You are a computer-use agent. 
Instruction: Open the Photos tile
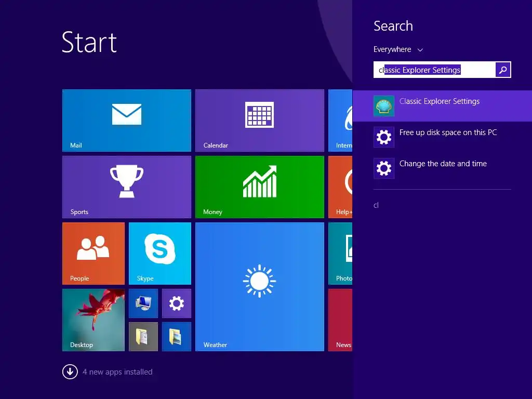click(340, 254)
